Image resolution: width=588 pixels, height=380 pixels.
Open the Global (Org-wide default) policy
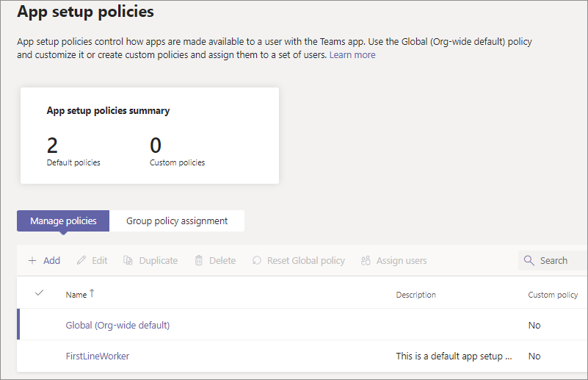(117, 325)
